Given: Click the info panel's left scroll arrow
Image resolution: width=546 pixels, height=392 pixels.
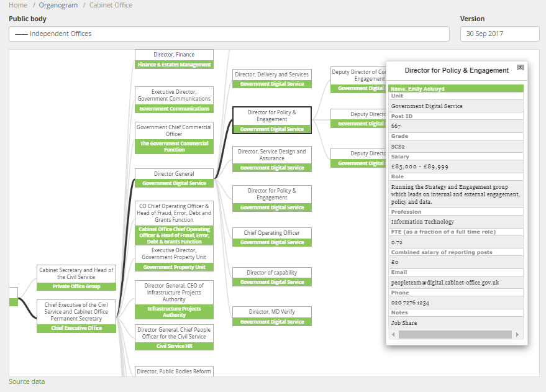Looking at the screenshot, I should 393,335.
